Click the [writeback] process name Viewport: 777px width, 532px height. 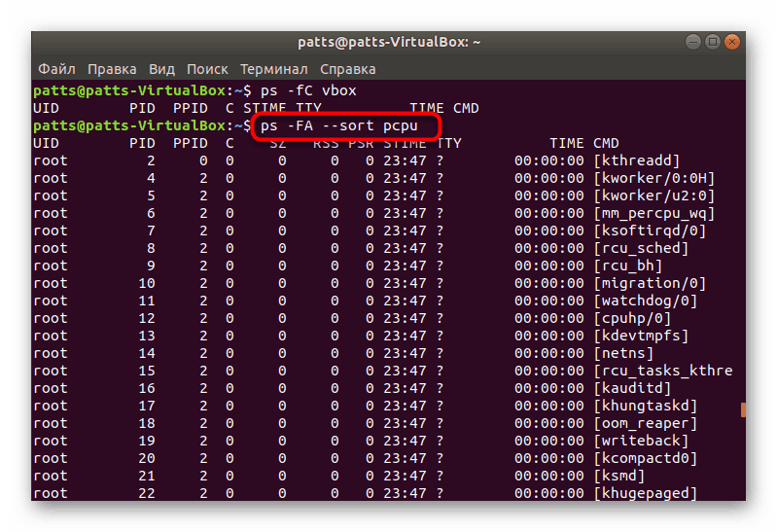[641, 441]
